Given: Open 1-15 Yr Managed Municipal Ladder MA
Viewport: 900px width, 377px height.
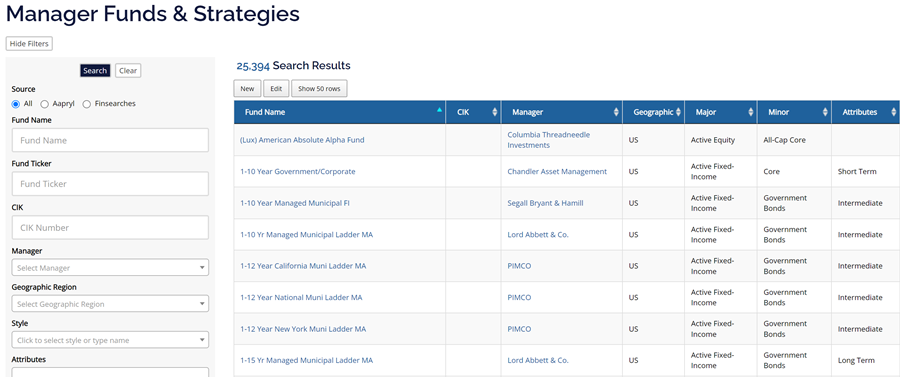Looking at the screenshot, I should (307, 360).
